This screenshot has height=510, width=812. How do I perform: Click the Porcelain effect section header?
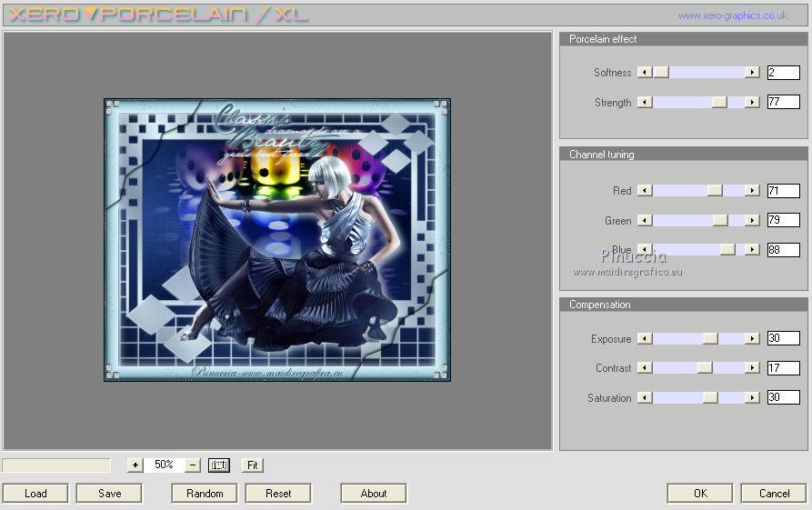pyautogui.click(x=684, y=39)
